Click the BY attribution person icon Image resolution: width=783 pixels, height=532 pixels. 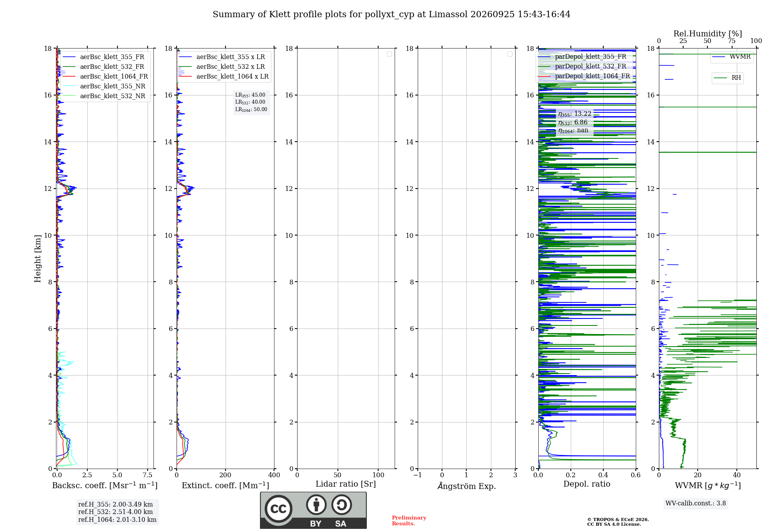tap(316, 505)
